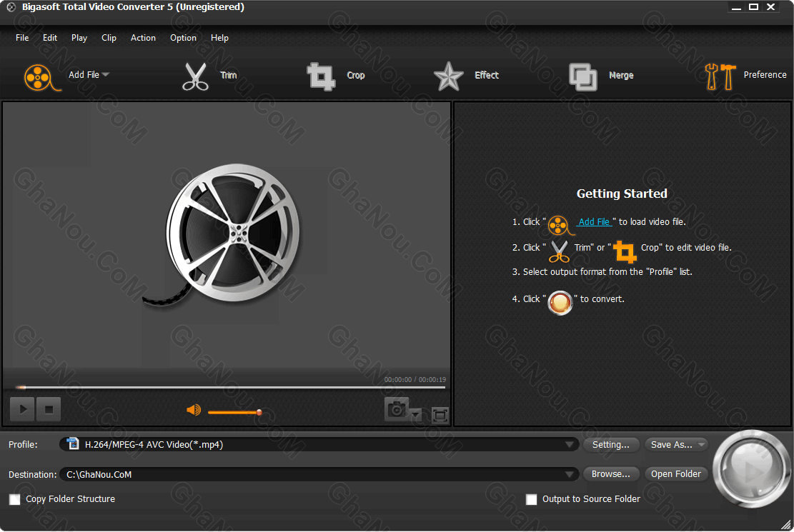
Task: Click the MP4 profile file icon
Action: click(x=74, y=444)
